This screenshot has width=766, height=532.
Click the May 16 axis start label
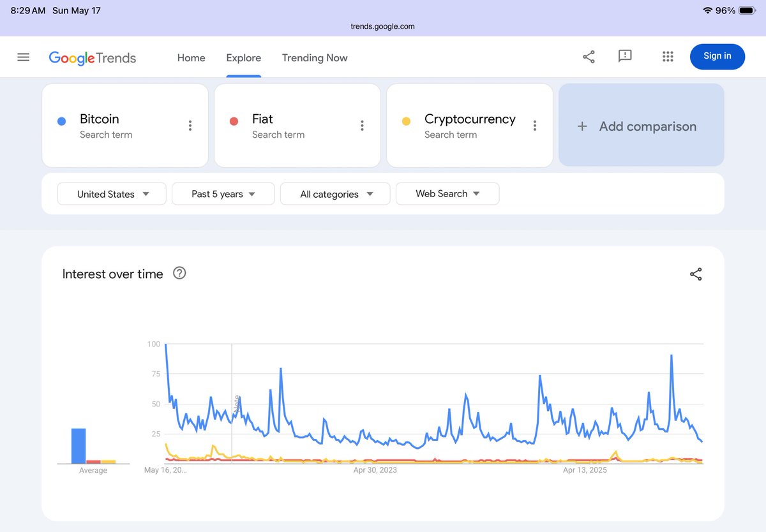click(x=166, y=470)
